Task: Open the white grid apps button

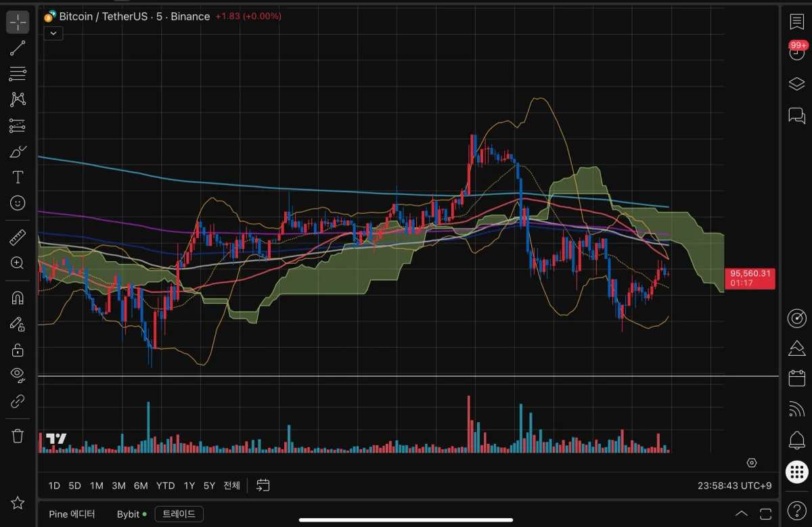Action: coord(796,472)
